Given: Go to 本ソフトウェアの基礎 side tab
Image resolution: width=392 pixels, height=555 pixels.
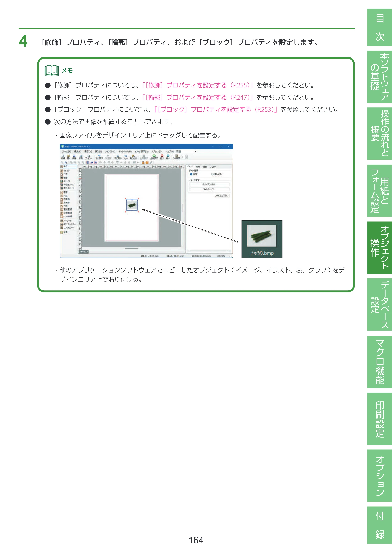Looking at the screenshot, I should (x=379, y=77).
